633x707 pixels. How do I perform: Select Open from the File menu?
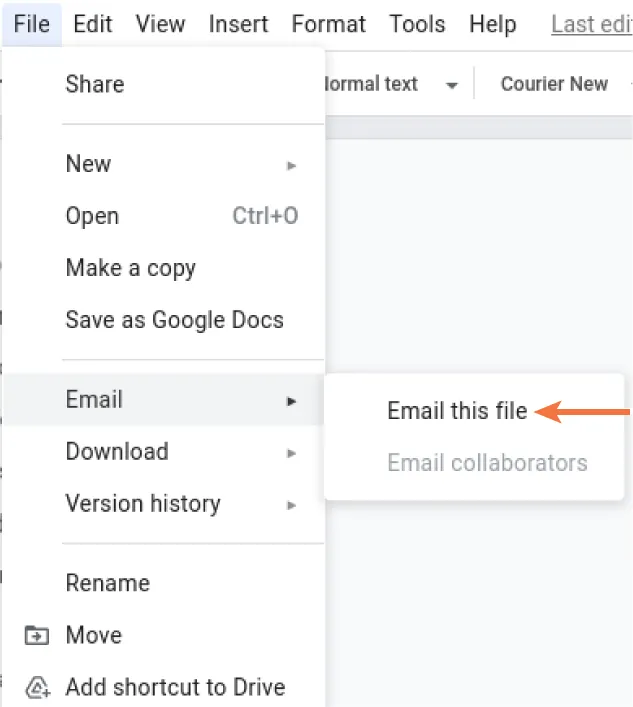[92, 216]
